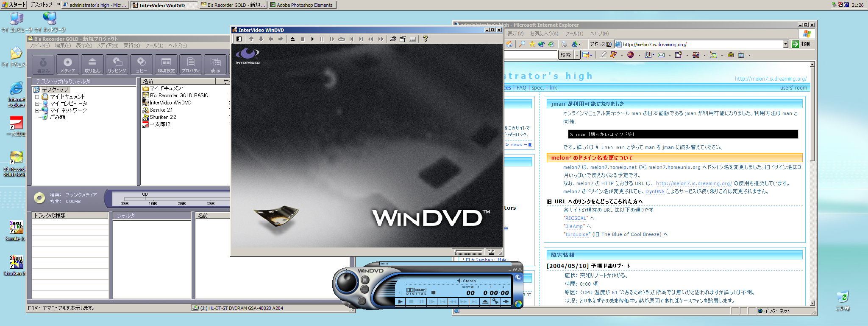Open 環境設定 in B's Recorder toolbar
The image size is (868, 326).
[x=166, y=65]
